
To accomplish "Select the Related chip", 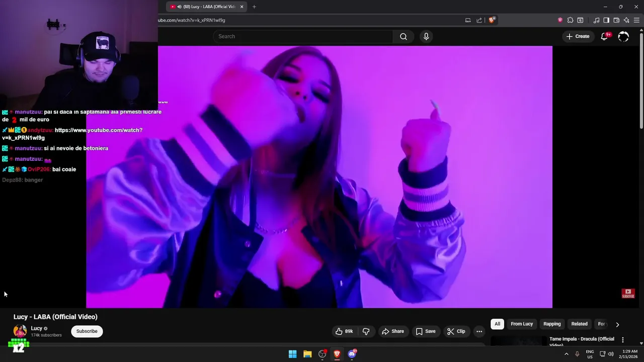I will point(579,324).
